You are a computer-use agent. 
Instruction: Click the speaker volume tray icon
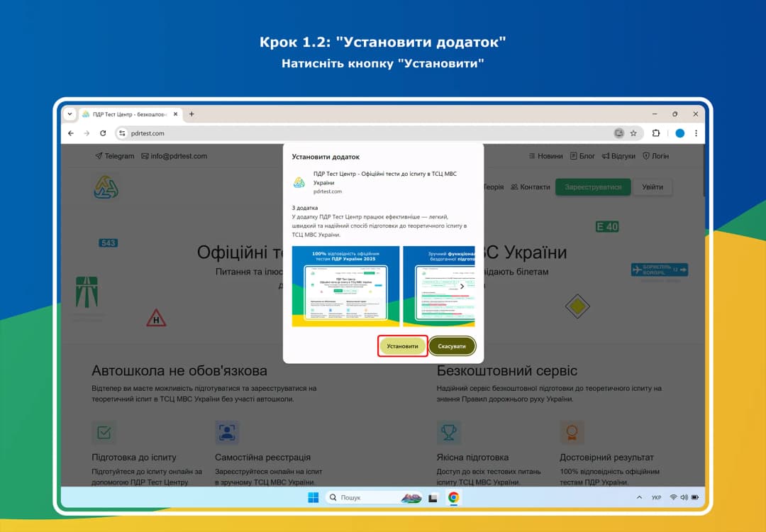tap(684, 497)
